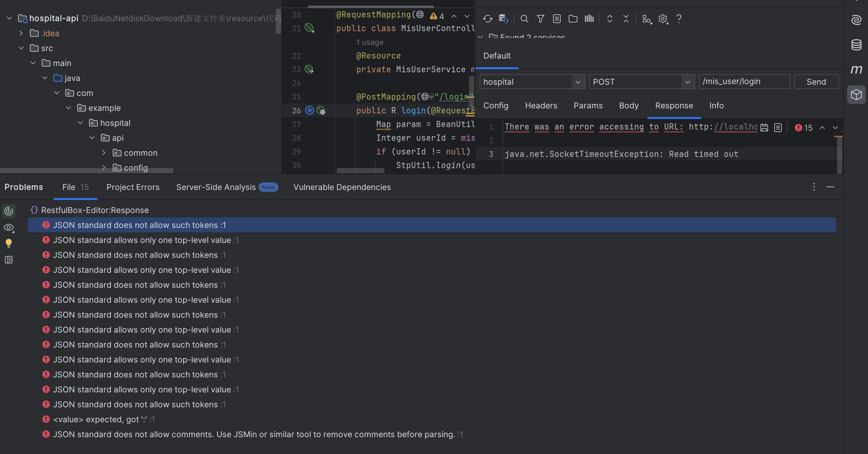Collapse the hospital-api project root
Screen dimensions: 868x454
point(9,18)
